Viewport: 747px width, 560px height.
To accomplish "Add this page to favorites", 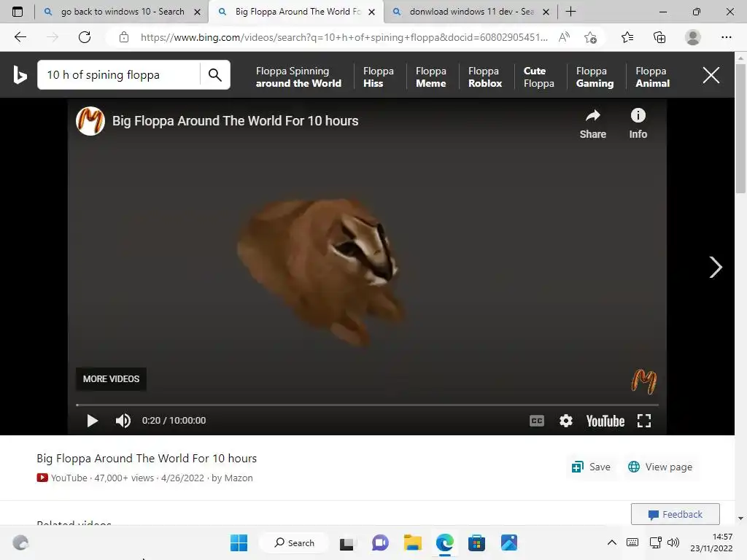I will point(591,37).
